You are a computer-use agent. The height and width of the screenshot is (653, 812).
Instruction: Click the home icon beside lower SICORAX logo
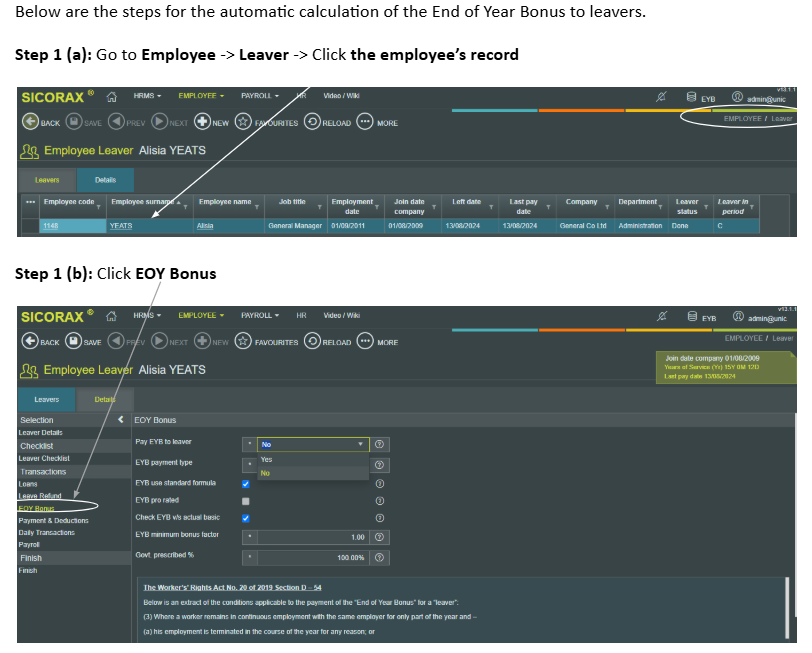click(111, 316)
